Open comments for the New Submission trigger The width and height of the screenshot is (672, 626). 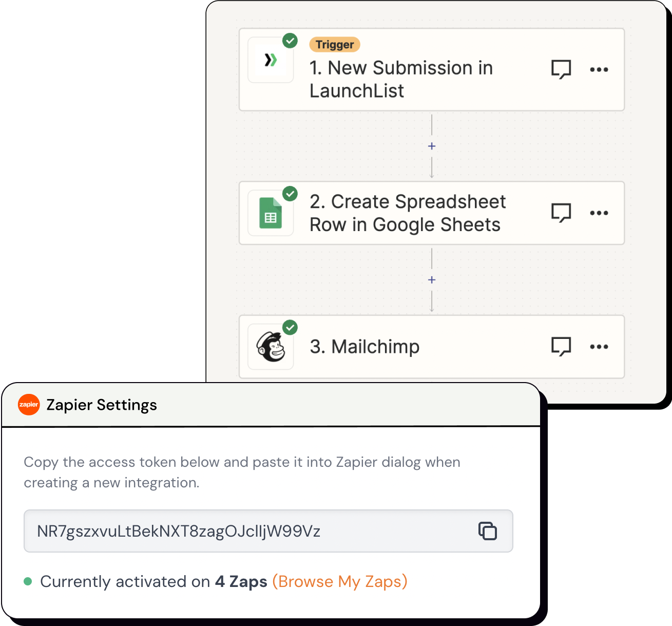[x=561, y=69]
